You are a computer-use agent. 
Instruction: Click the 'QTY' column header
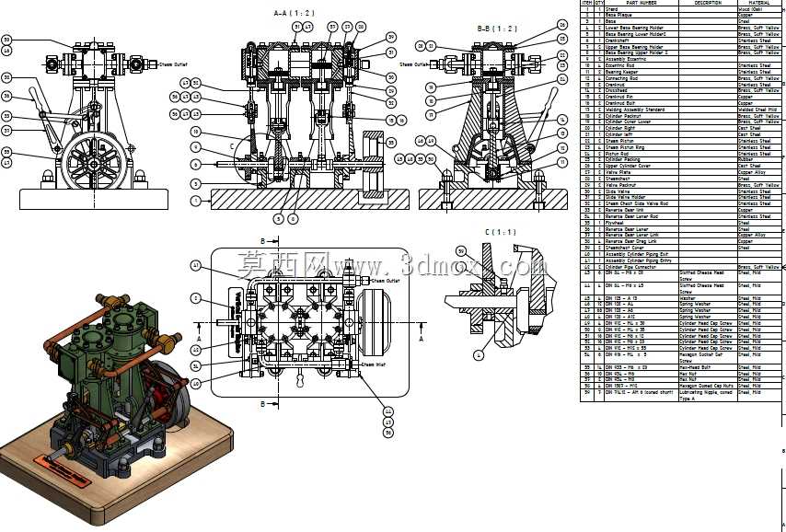pyautogui.click(x=599, y=3)
